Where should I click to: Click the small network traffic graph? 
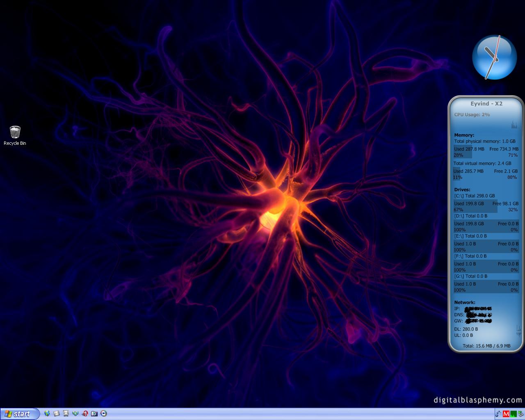[518, 331]
